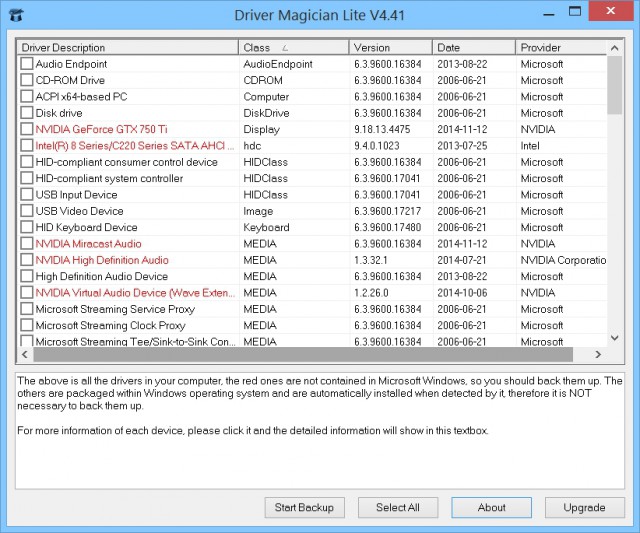Click the vertical scrollbar down arrow
The width and height of the screenshot is (640, 533).
click(615, 338)
